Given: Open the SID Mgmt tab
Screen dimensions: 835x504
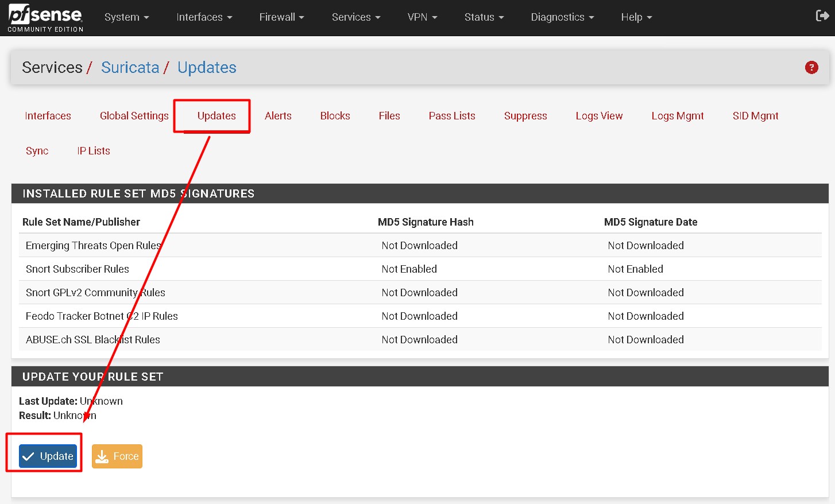Looking at the screenshot, I should coord(755,115).
